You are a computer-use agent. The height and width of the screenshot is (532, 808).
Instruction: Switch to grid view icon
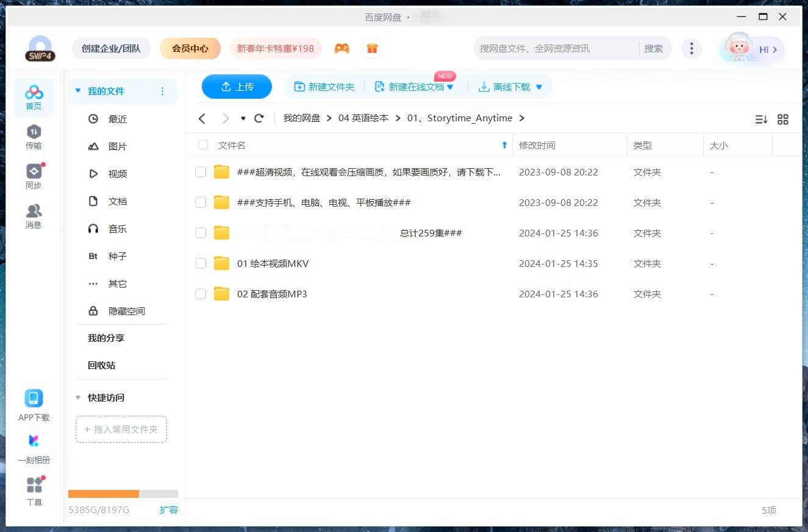pyautogui.click(x=783, y=119)
